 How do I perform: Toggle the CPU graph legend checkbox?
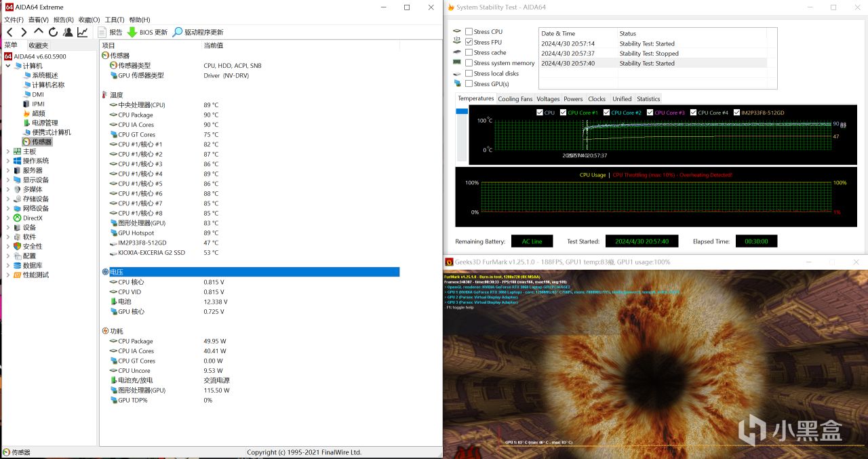pyautogui.click(x=540, y=113)
